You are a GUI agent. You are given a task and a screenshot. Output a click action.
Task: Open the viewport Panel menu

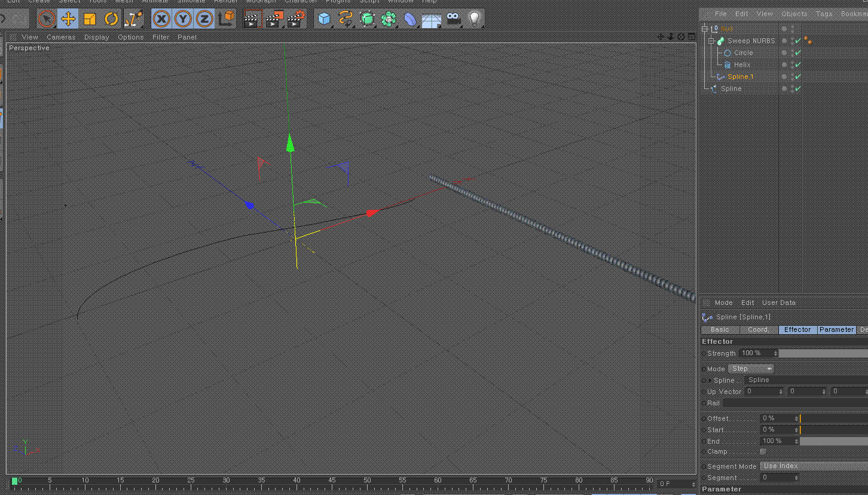pyautogui.click(x=187, y=37)
